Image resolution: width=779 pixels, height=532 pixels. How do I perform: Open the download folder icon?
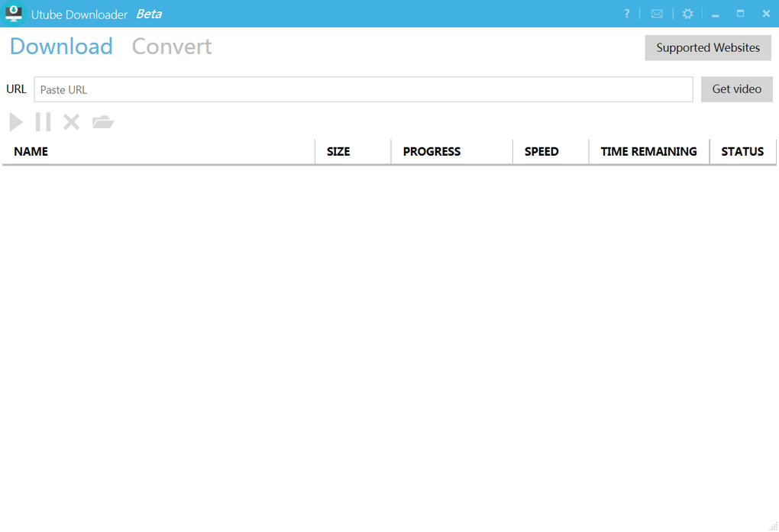pyautogui.click(x=103, y=121)
